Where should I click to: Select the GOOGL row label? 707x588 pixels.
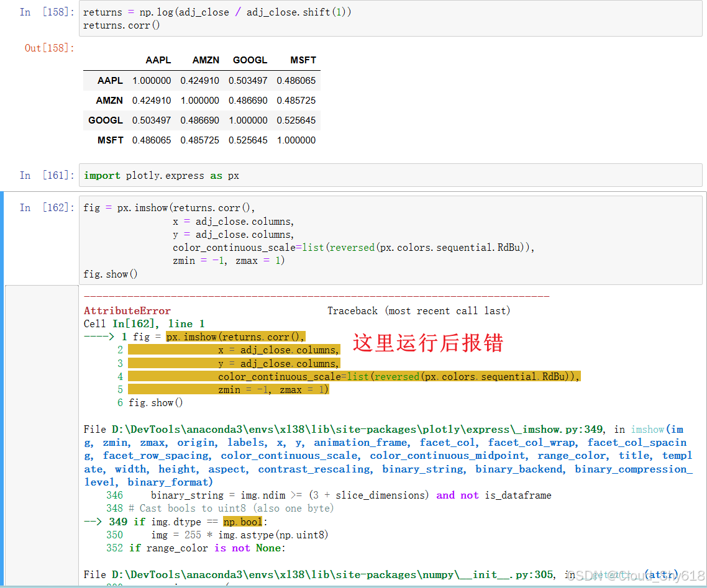[106, 120]
